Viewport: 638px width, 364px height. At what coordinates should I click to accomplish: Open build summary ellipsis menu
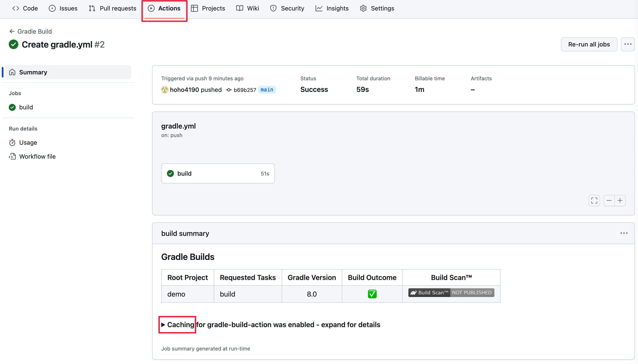pyautogui.click(x=624, y=233)
